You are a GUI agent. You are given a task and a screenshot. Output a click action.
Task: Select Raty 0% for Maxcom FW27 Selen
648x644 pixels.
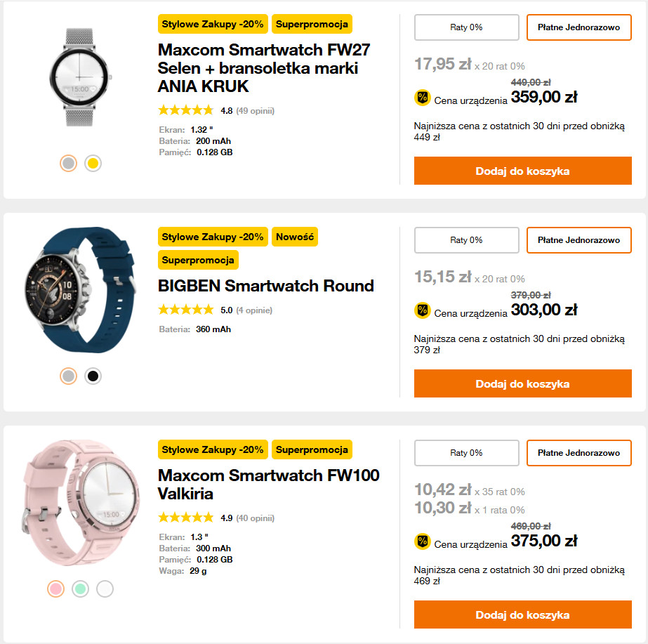point(466,27)
